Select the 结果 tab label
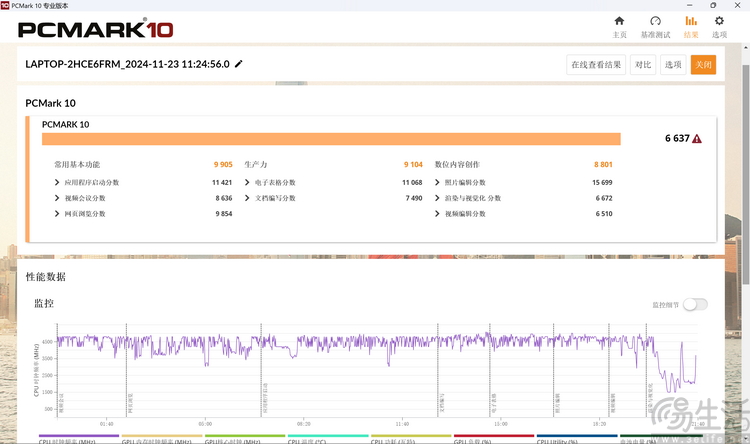 tap(691, 35)
